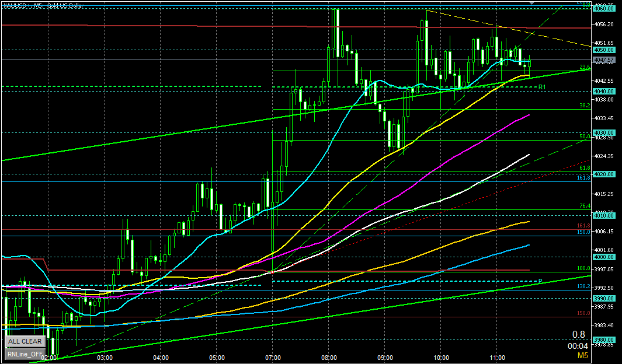Image resolution: width=622 pixels, height=364 pixels.
Task: Toggle the RNLine_OFF button
Action: tap(24, 353)
